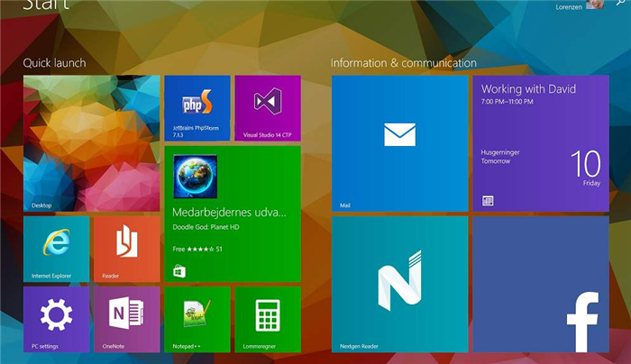Open the Calendar tile with Working with David

[x=541, y=143]
